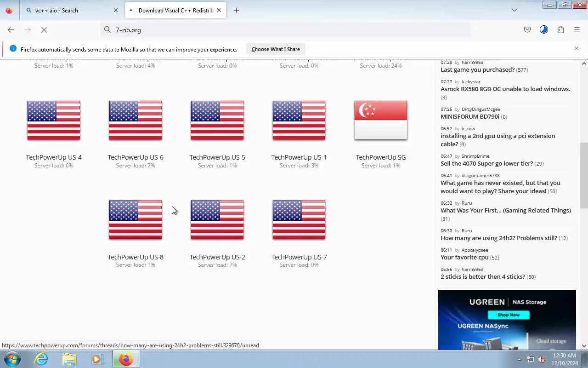
Task: Select the TechPowerUp US-6 flag
Action: pyautogui.click(x=136, y=120)
